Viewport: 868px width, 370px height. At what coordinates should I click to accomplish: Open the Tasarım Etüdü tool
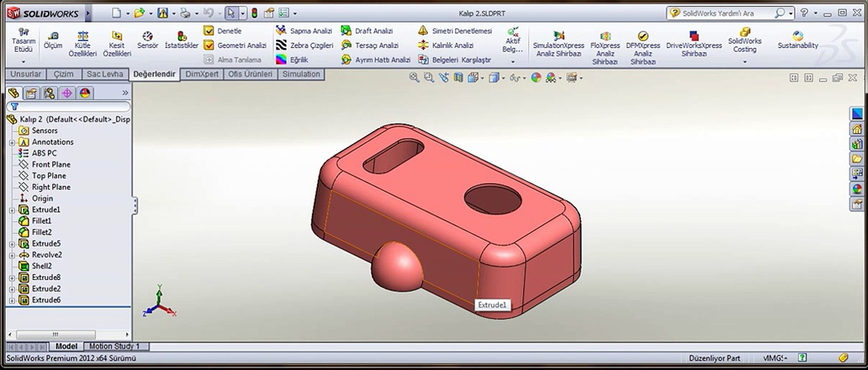[24, 41]
